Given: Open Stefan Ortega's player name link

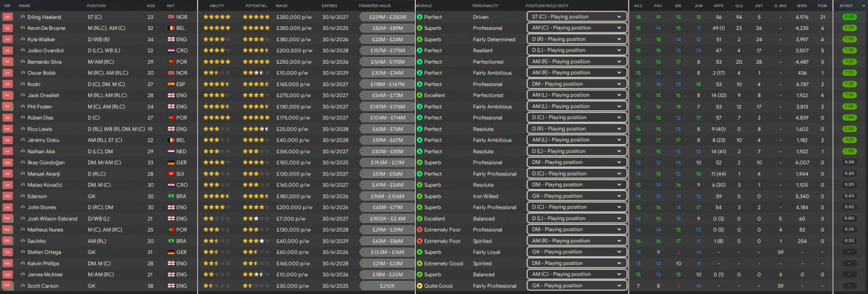Looking at the screenshot, I should click(x=43, y=252).
